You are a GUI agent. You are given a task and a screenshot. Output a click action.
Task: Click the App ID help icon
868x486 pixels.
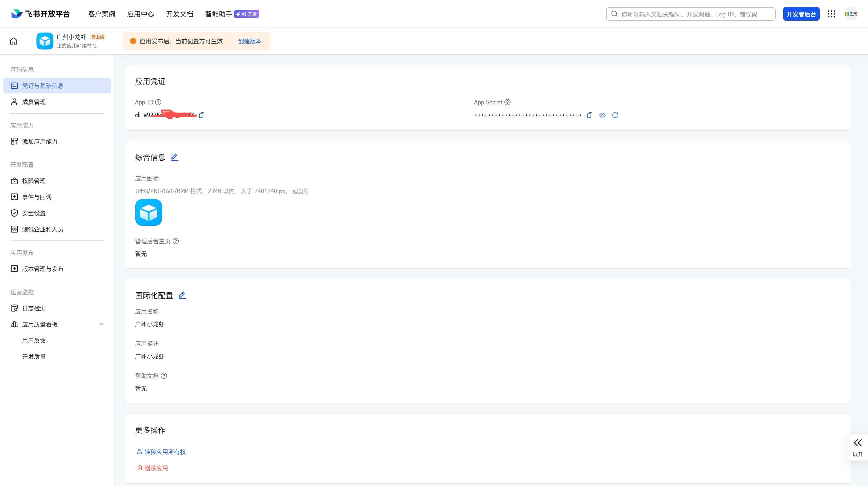[158, 102]
